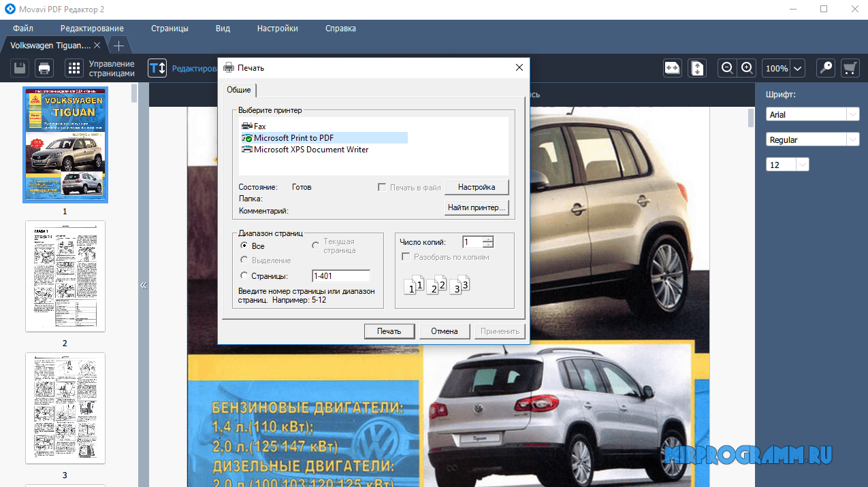The width and height of the screenshot is (868, 487).
Task: Click the thumbnail panel vertical scrollbar
Action: tap(135, 93)
